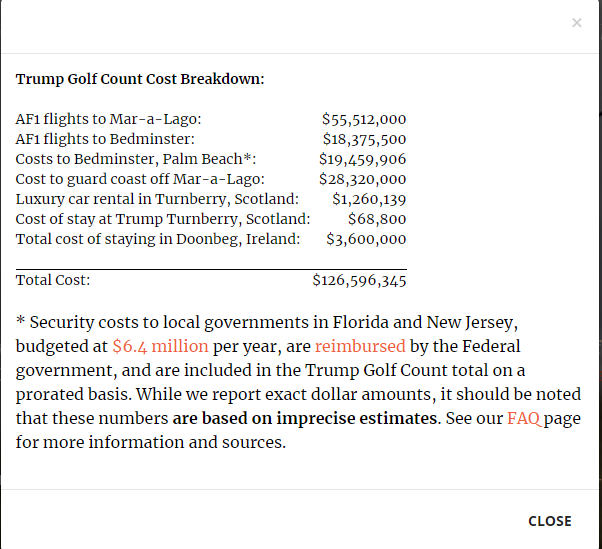
Task: Select the AF1 flights to Bedminster label
Action: pos(105,139)
